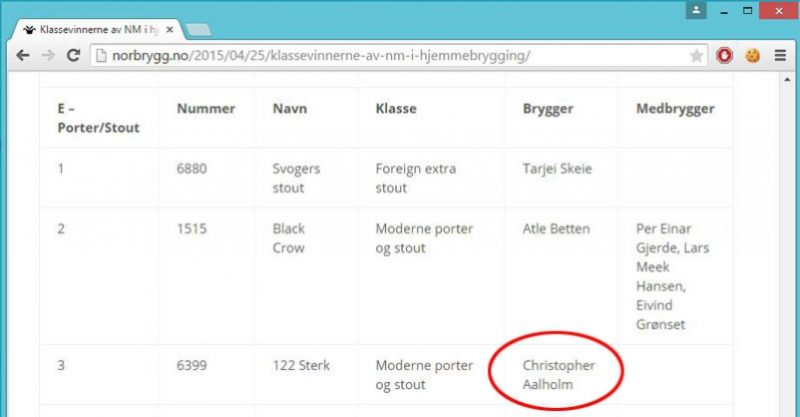Click the Svogers stout name
800x417 pixels.
pos(296,178)
